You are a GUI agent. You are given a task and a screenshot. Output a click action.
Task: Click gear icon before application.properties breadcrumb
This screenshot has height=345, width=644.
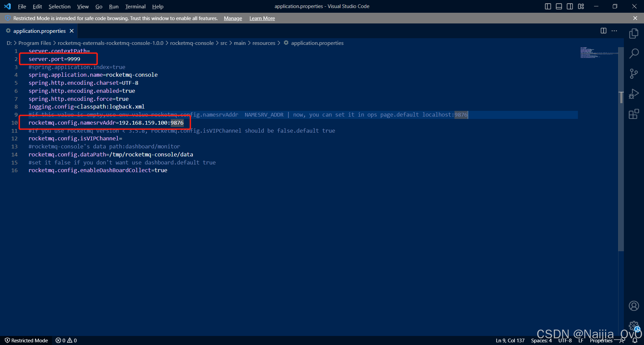286,43
